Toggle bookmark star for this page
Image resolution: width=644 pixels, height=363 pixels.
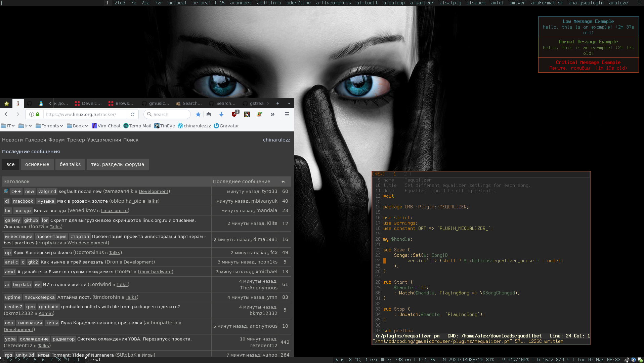coord(198,114)
